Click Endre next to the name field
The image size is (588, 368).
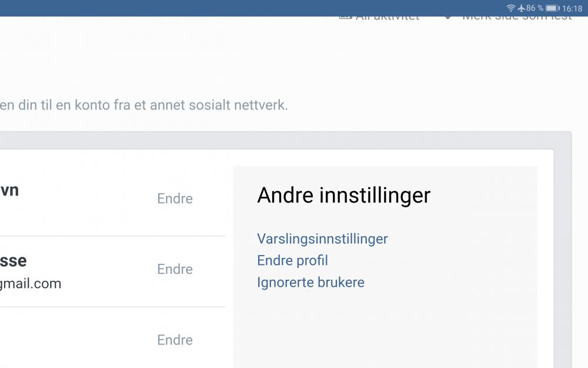175,198
